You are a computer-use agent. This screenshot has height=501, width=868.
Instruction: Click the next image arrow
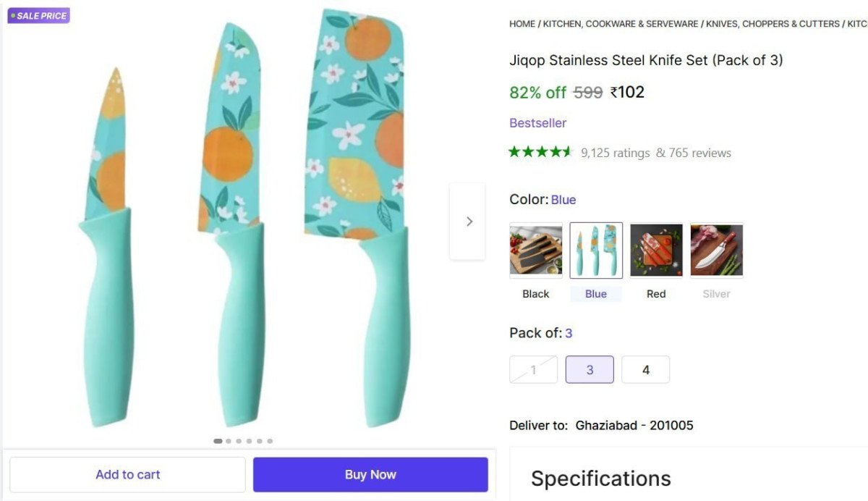[468, 221]
